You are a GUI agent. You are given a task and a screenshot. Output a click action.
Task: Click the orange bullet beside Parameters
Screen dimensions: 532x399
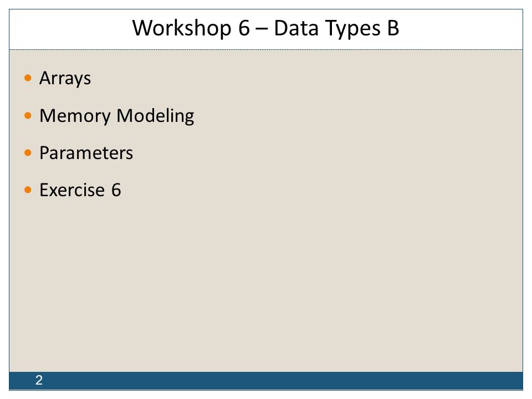pos(28,153)
